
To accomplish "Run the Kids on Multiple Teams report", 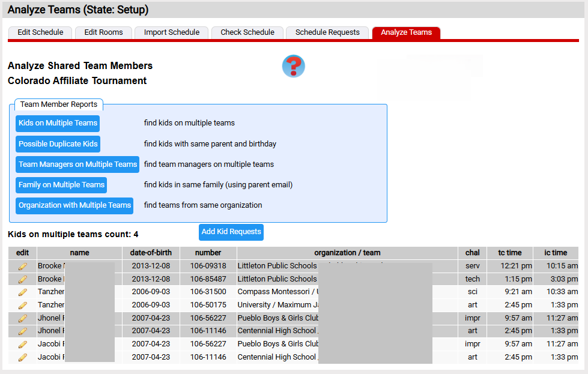I will [58, 123].
